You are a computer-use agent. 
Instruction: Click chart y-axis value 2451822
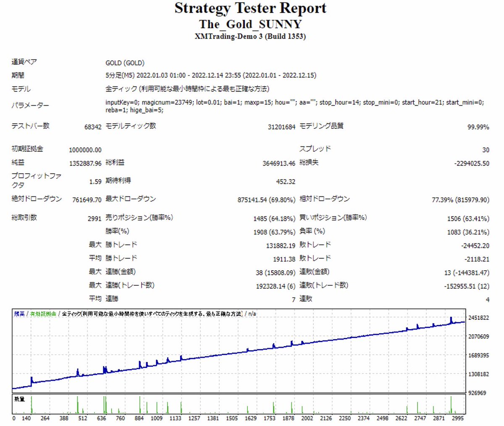(x=478, y=318)
